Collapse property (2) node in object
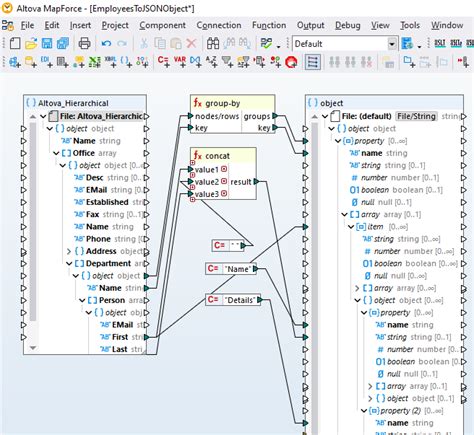474x435 pixels. click(x=364, y=411)
